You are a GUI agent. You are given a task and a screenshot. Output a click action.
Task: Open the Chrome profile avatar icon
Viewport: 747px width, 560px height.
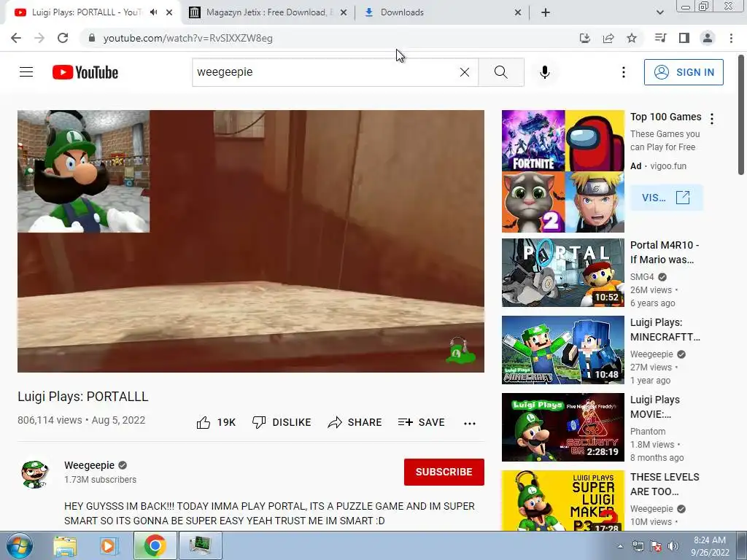pyautogui.click(x=708, y=38)
